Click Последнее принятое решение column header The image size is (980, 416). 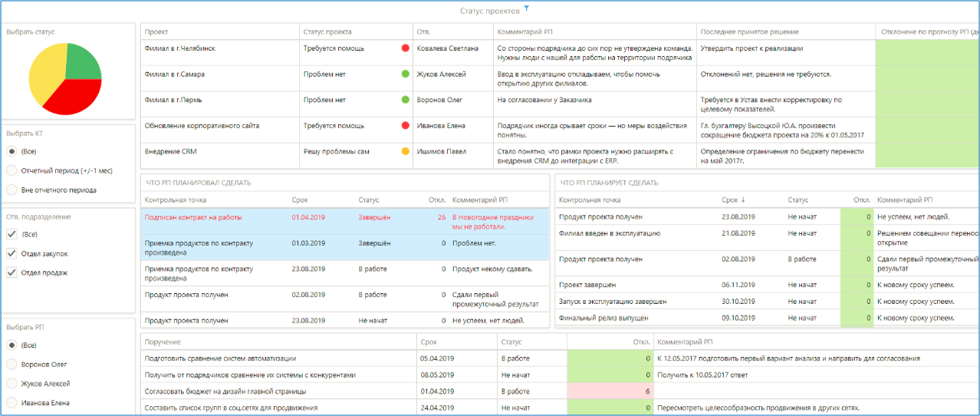pos(749,31)
